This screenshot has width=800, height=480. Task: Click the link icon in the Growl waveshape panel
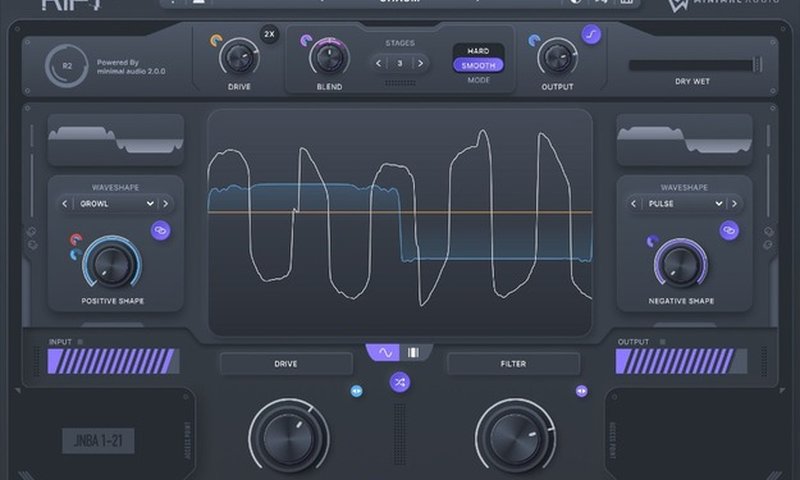point(160,231)
